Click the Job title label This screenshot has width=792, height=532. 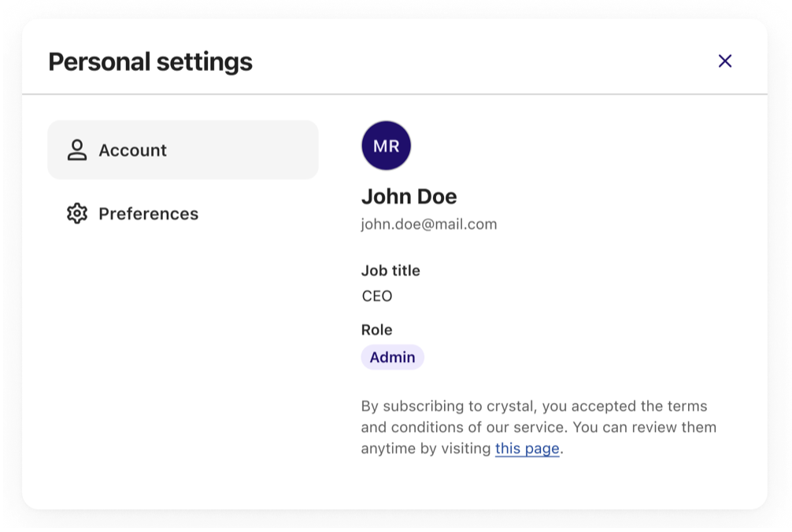(x=390, y=271)
